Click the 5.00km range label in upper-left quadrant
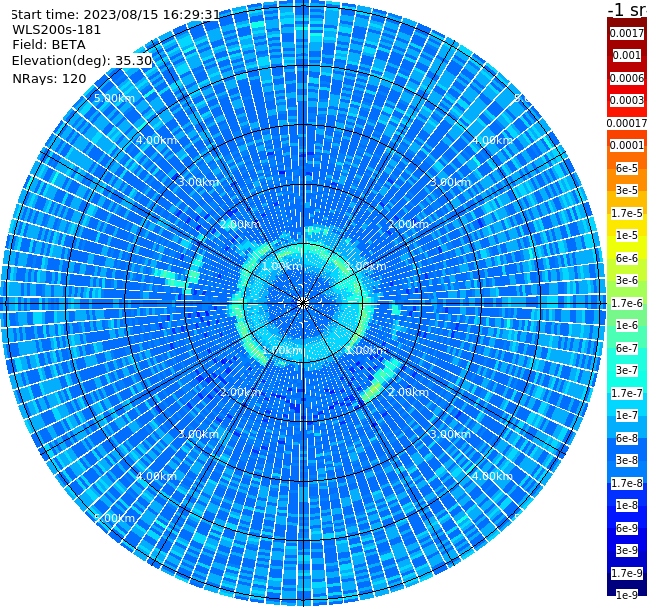The width and height of the screenshot is (647, 607). coord(114,98)
